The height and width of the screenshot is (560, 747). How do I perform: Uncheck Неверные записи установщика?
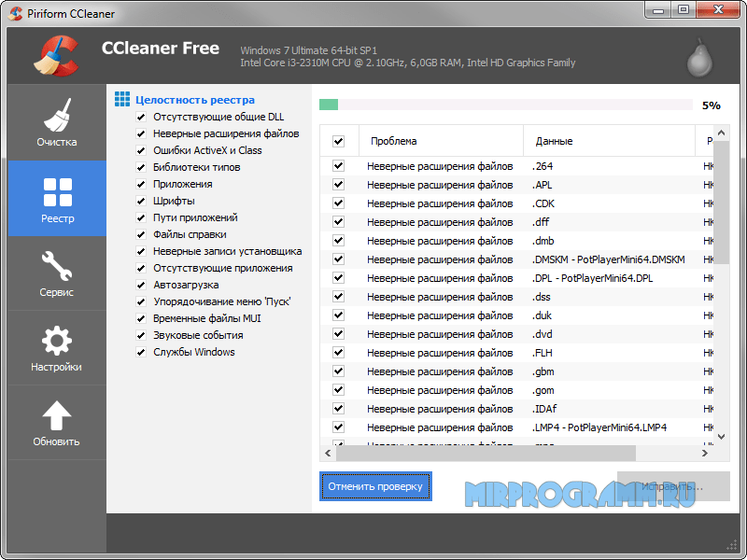tap(141, 251)
